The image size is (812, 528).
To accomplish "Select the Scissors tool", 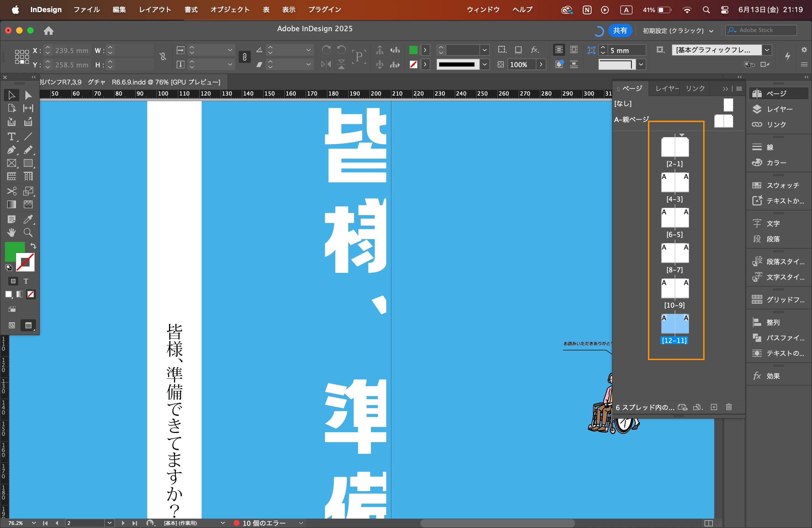I will tap(11, 191).
